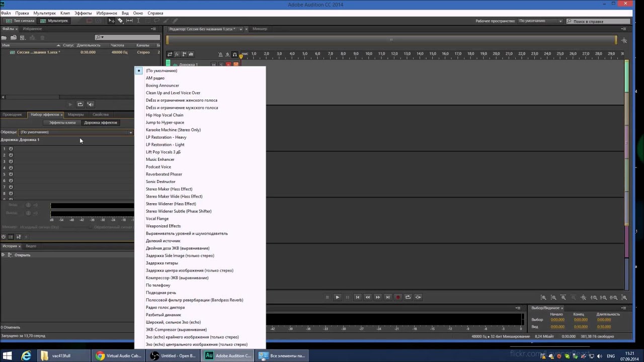Open the Files search filter dropdown
Screen dimensions: 644x362
(x=100, y=37)
